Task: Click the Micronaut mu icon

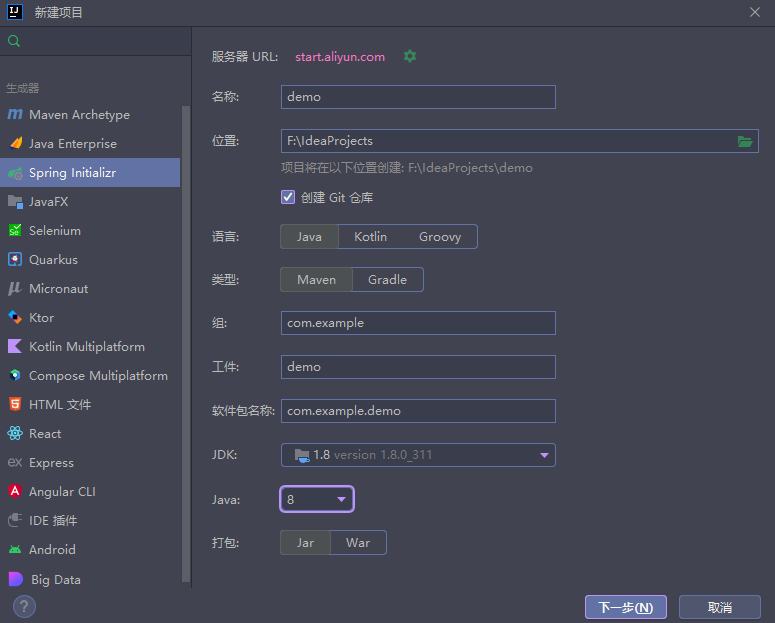Action: click(15, 289)
